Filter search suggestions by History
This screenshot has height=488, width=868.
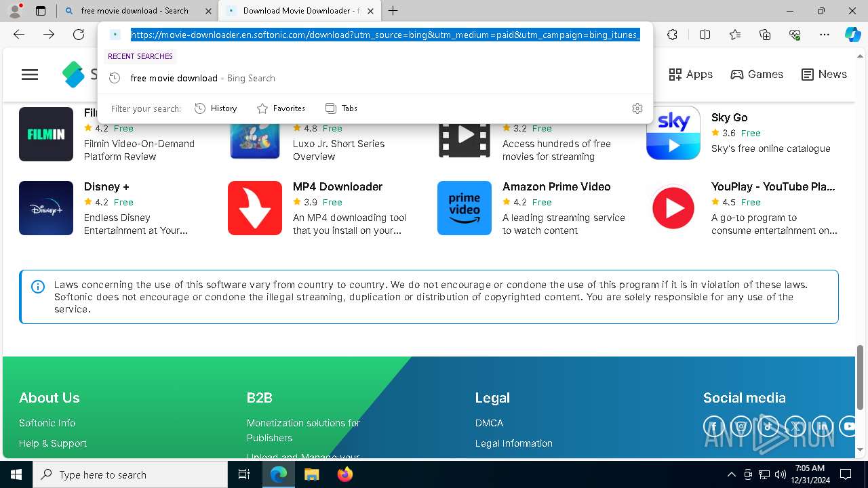coord(216,108)
